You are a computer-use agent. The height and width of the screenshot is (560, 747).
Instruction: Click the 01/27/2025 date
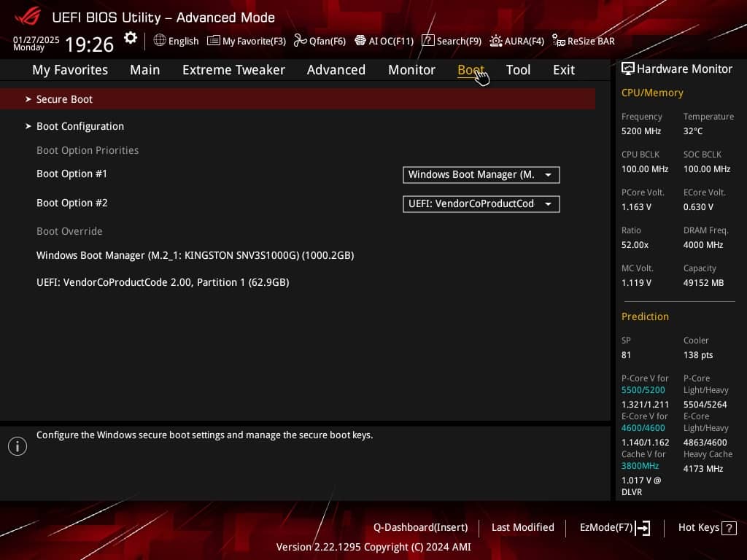(x=36, y=39)
